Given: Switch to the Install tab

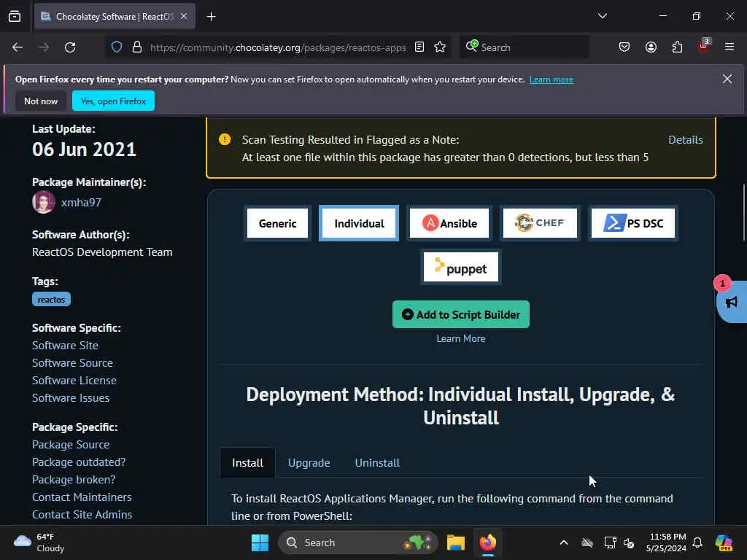Looking at the screenshot, I should click(x=247, y=463).
